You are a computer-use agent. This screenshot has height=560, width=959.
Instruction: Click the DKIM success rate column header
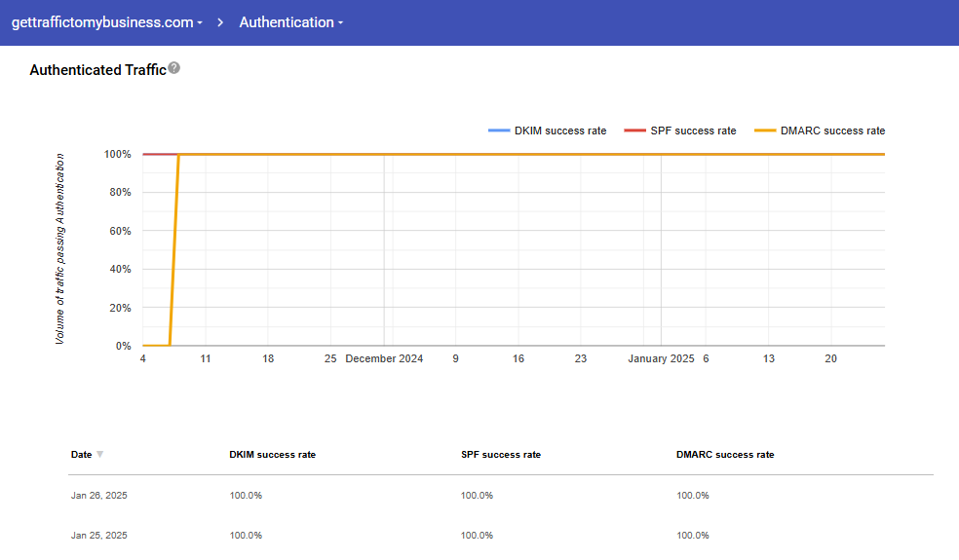click(x=272, y=455)
